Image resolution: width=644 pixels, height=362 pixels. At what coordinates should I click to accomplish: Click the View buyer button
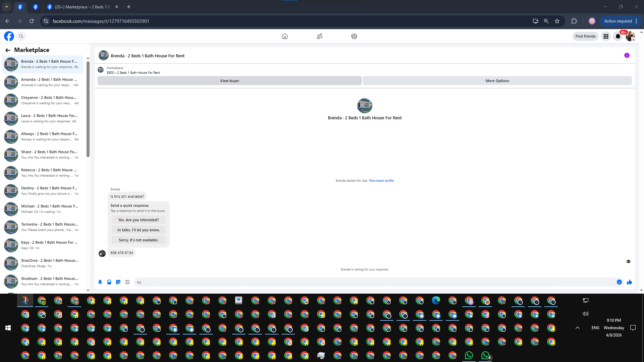coord(229,81)
